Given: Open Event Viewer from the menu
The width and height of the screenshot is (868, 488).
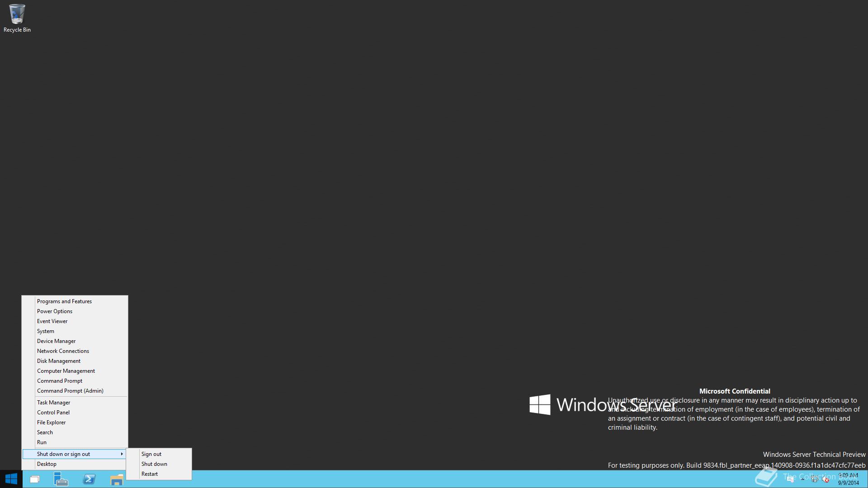Looking at the screenshot, I should pos(52,321).
